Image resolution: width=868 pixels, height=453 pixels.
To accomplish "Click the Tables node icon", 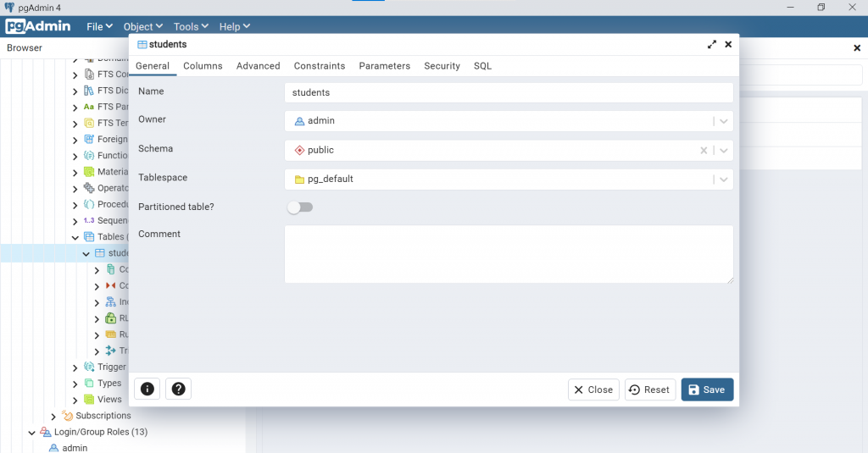I will (88, 237).
